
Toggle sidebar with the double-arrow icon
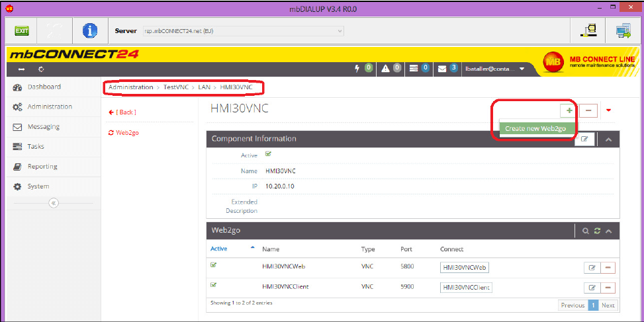pyautogui.click(x=21, y=69)
